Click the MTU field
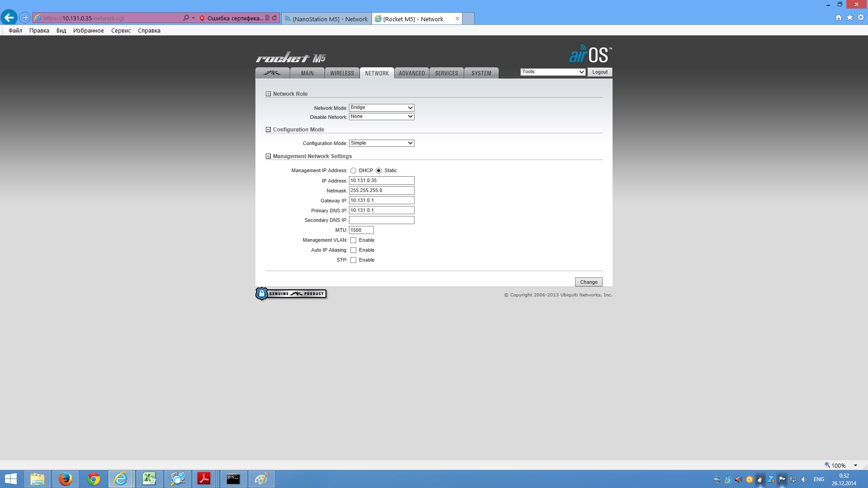 point(361,230)
